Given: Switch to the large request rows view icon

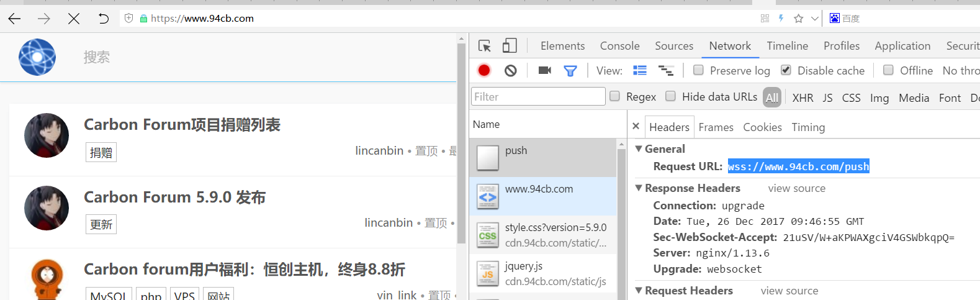Looking at the screenshot, I should pyautogui.click(x=640, y=70).
